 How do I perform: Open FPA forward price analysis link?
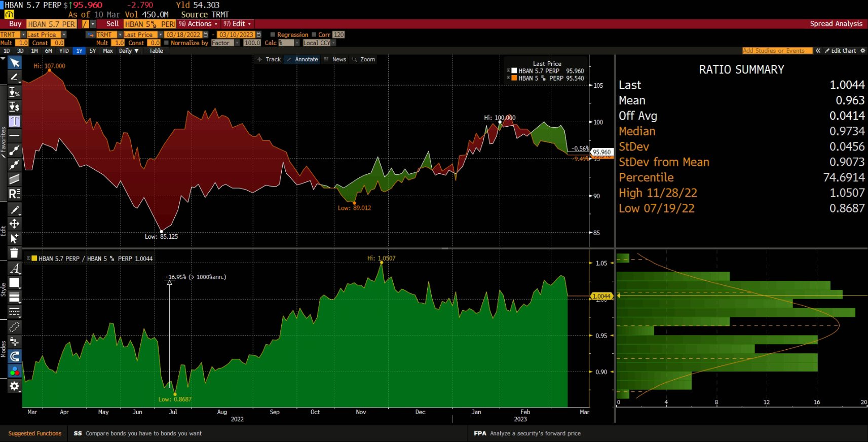[527, 433]
